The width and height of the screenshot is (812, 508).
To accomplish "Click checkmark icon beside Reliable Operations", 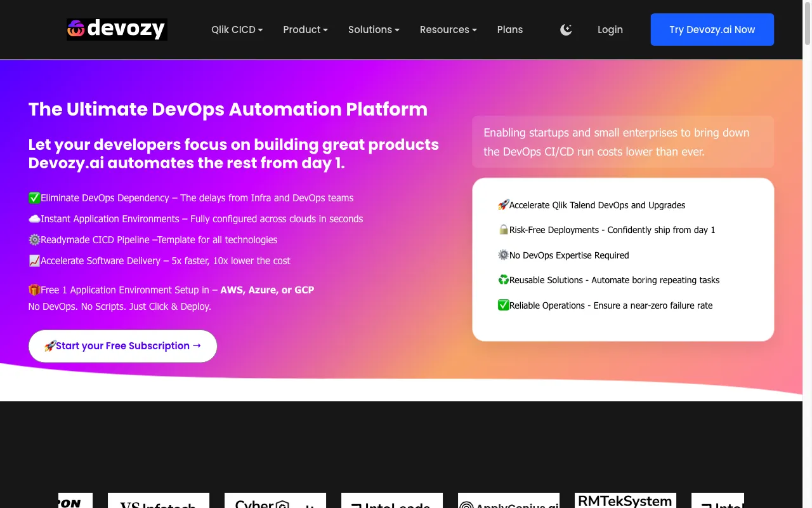I will pos(503,305).
